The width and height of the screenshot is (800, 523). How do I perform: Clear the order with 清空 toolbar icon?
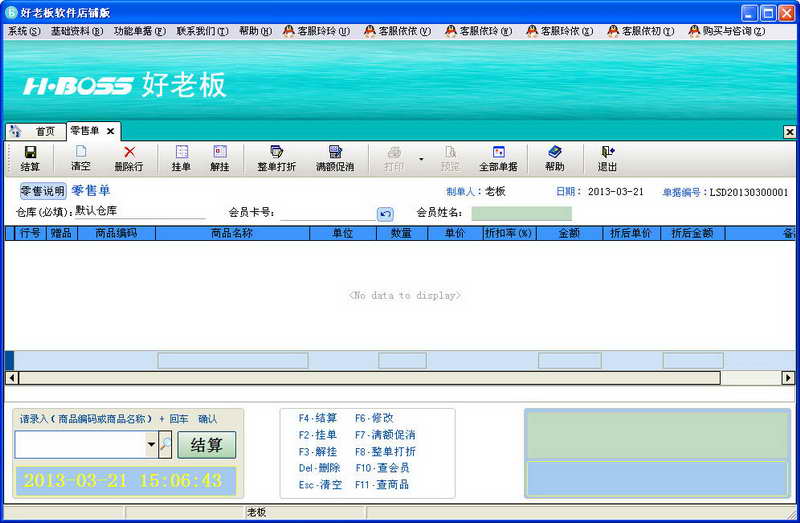[x=81, y=152]
